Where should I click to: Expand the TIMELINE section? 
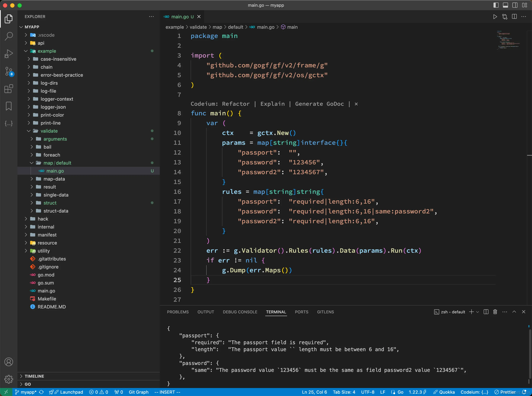tap(89, 376)
